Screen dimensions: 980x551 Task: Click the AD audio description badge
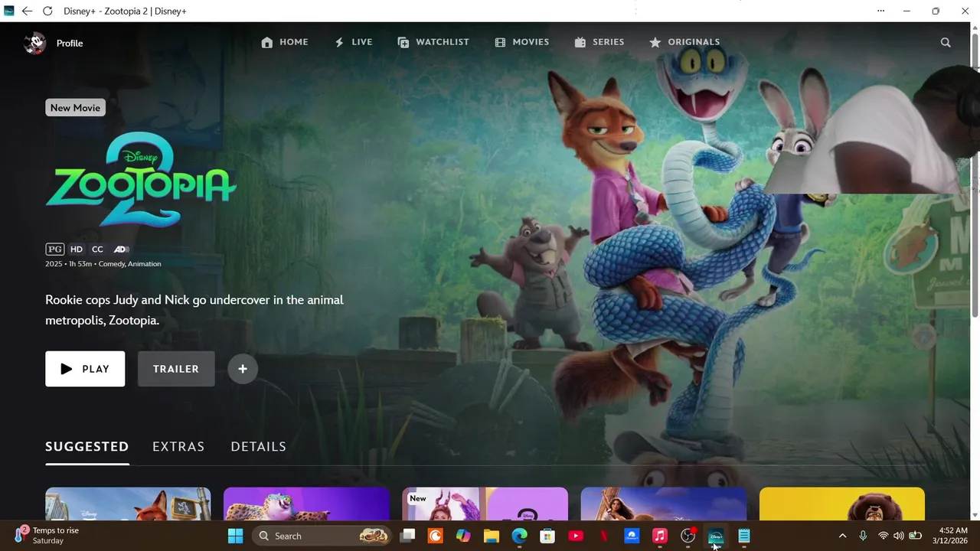click(x=121, y=249)
